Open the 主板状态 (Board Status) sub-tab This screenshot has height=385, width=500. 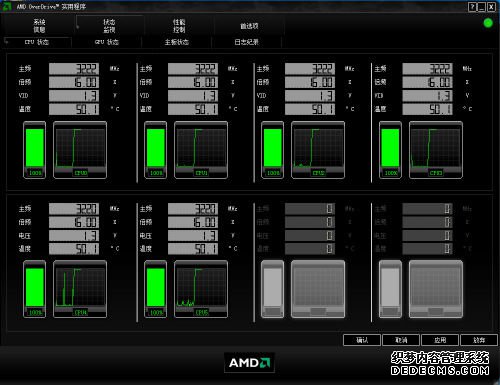click(177, 42)
